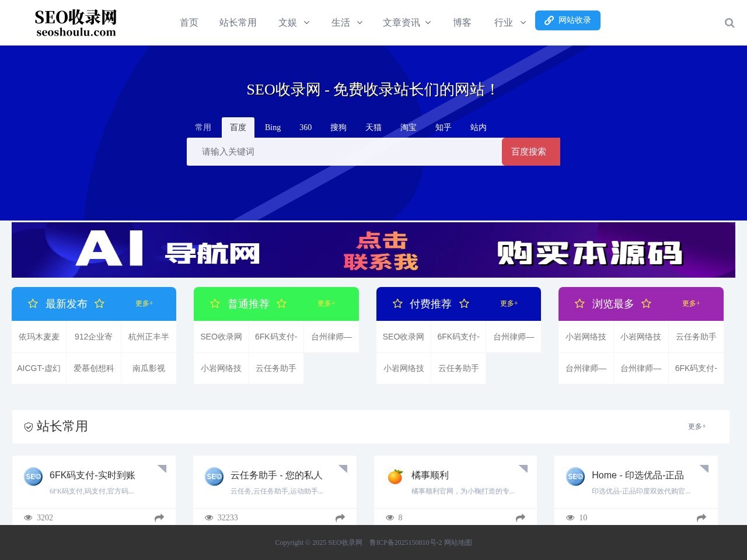Click the share arrow on 橘事顺利 card
Image resolution: width=747 pixels, height=560 pixels.
(x=521, y=517)
